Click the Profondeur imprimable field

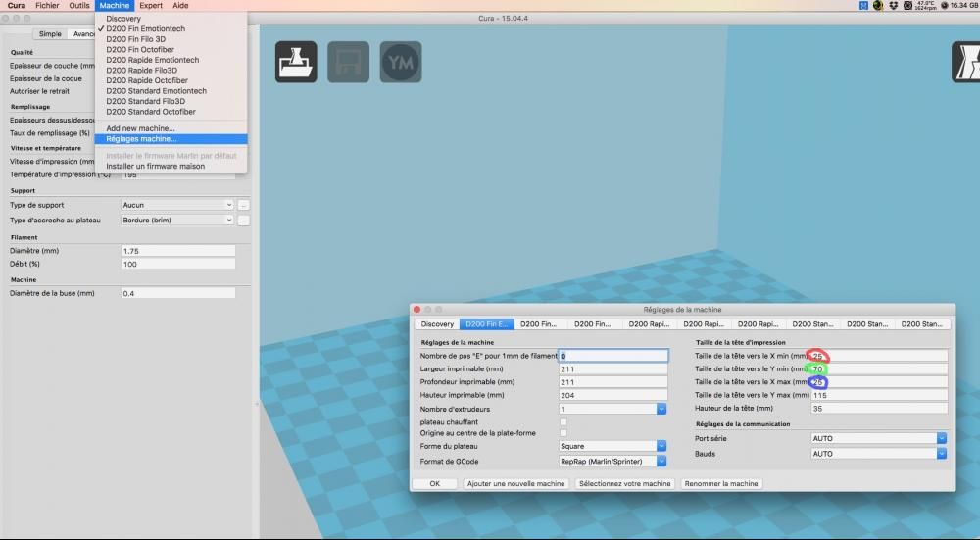(613, 382)
